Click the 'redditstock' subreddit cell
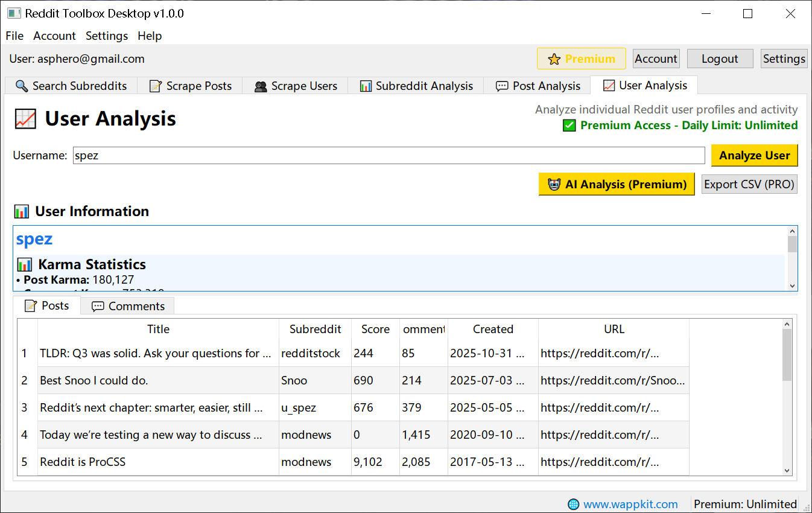Image resolution: width=812 pixels, height=513 pixels. [316, 353]
